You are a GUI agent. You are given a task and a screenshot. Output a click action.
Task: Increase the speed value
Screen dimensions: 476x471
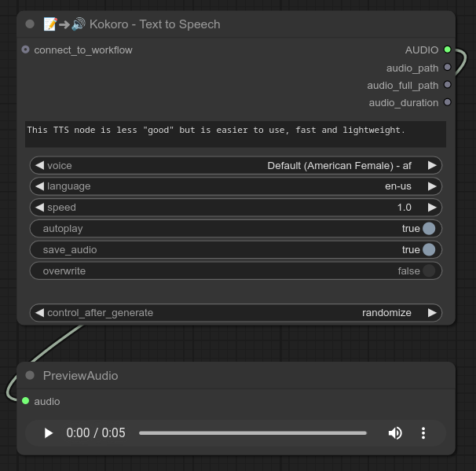(x=432, y=208)
